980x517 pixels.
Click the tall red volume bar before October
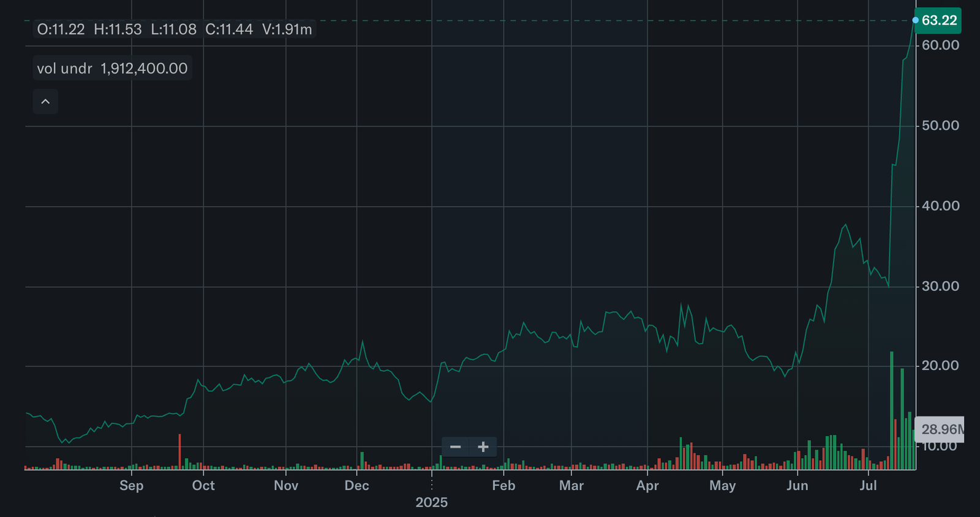point(179,451)
